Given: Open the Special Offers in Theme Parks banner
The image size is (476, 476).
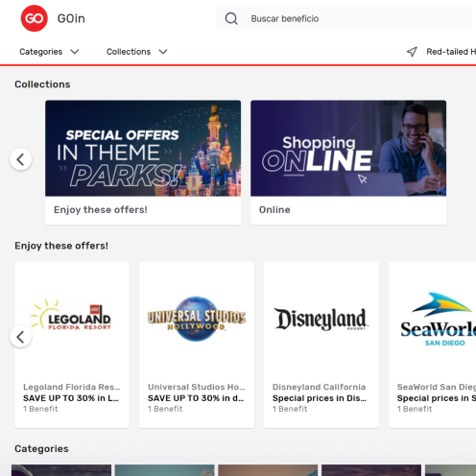Looking at the screenshot, I should [143, 148].
